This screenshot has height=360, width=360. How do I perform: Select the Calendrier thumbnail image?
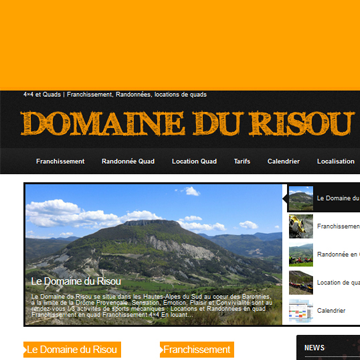pyautogui.click(x=301, y=311)
